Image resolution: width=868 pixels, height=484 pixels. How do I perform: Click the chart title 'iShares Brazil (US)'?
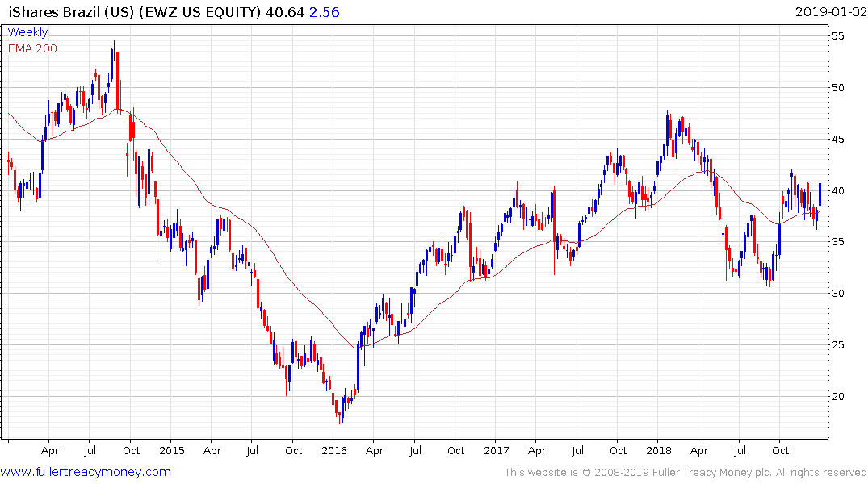click(71, 12)
